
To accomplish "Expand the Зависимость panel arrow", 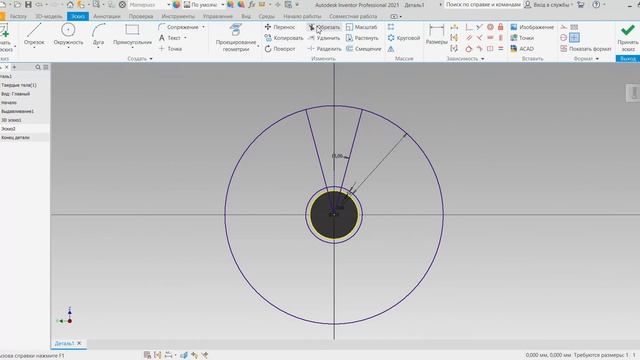I will pos(483,59).
